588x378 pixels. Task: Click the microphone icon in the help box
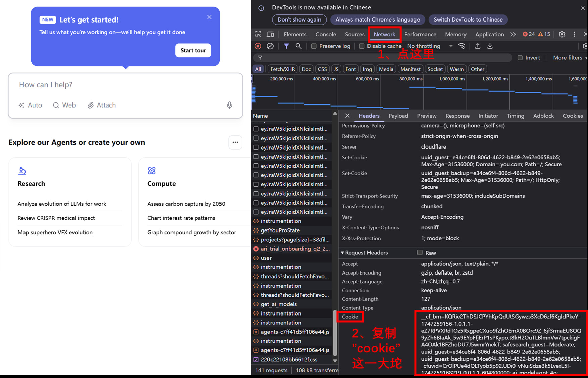pos(229,105)
